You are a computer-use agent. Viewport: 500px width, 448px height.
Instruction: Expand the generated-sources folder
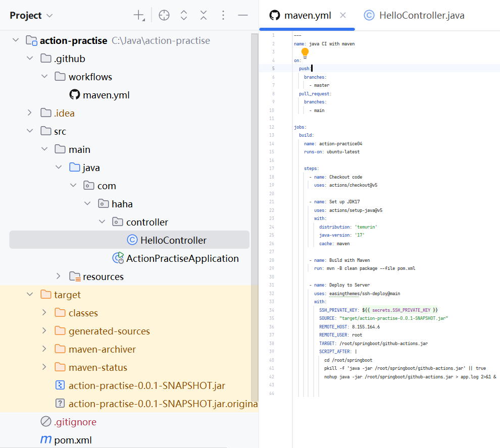pos(44,331)
